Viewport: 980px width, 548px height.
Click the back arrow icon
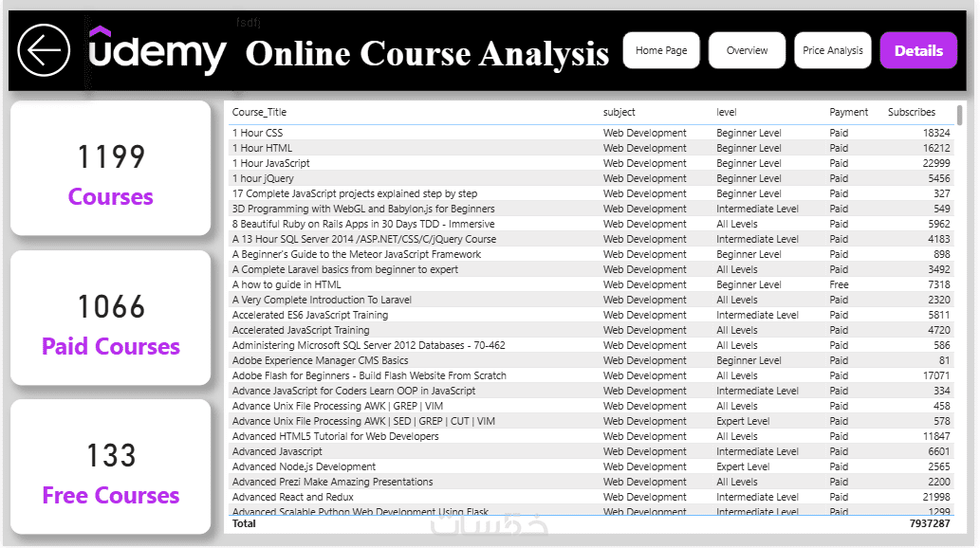(x=44, y=50)
